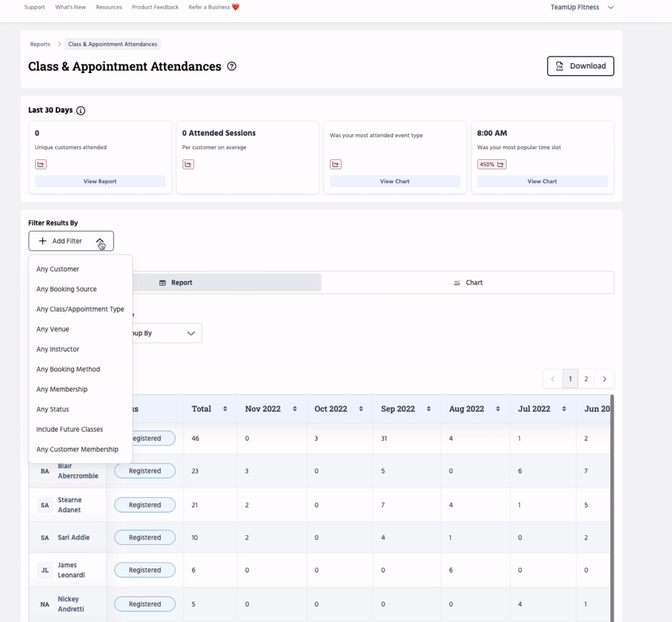Click the 450% trend badge
Image resolution: width=672 pixels, height=622 pixels.
(492, 165)
